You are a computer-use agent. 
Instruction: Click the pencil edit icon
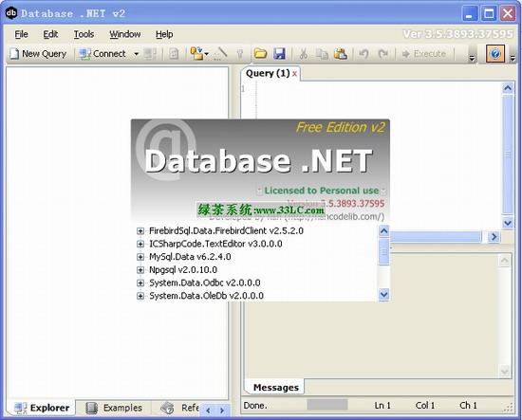click(221, 54)
